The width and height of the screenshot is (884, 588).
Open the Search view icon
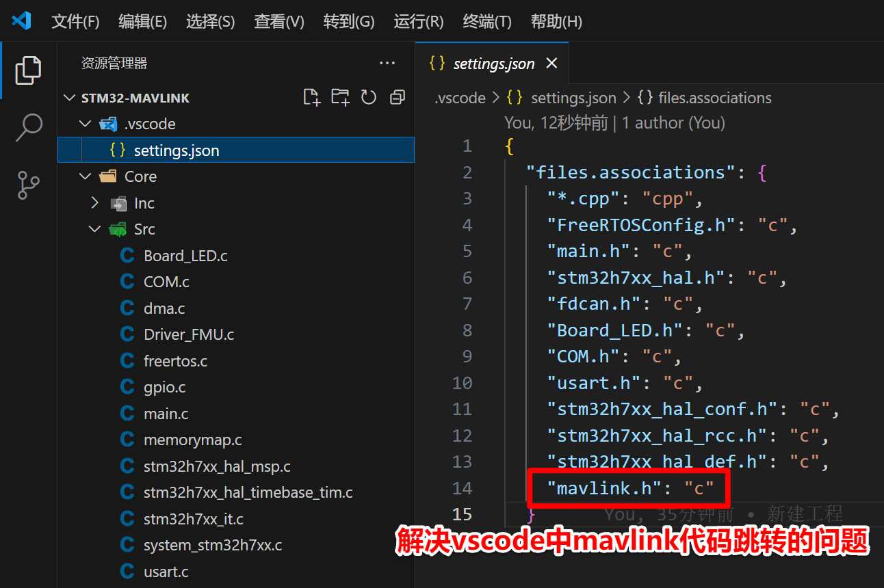coord(28,128)
